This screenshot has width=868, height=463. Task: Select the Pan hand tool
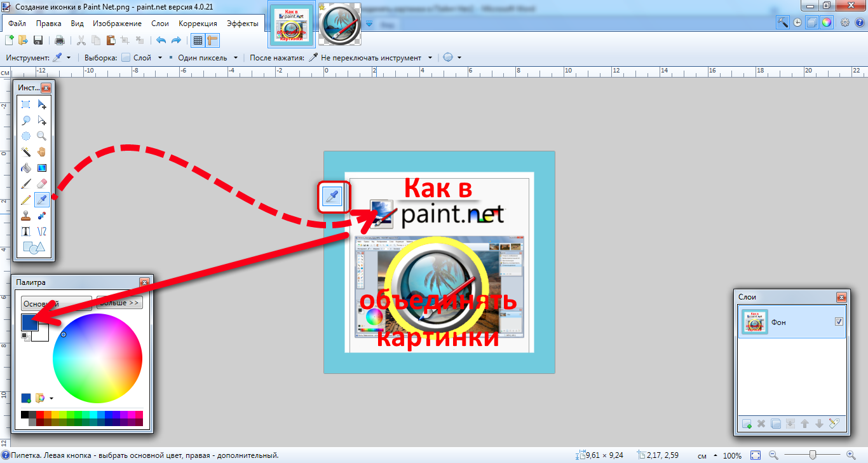coord(42,152)
